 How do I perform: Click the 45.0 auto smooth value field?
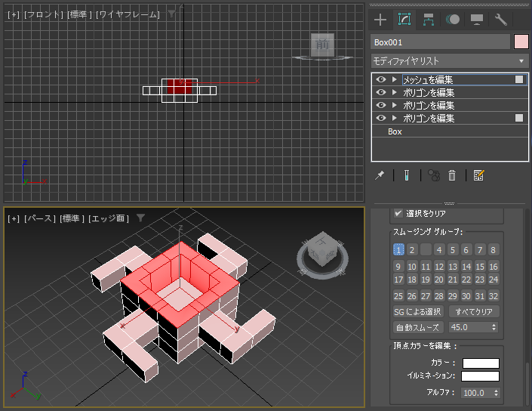click(x=469, y=327)
